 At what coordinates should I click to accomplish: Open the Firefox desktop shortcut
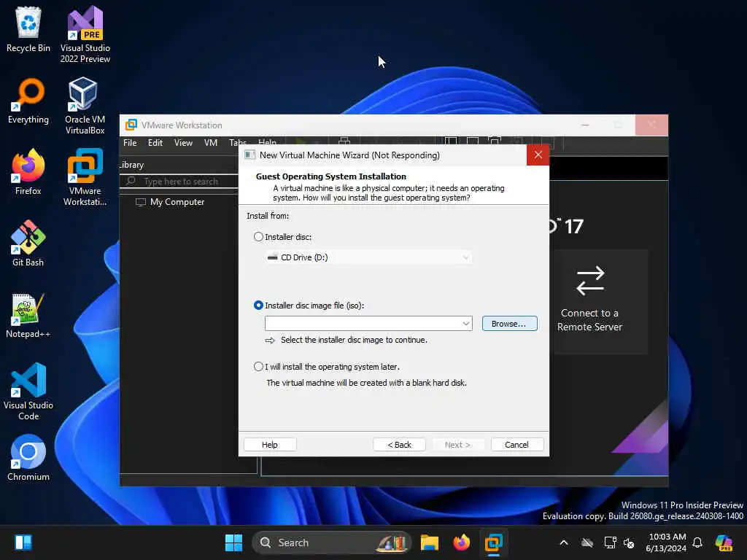coord(28,172)
